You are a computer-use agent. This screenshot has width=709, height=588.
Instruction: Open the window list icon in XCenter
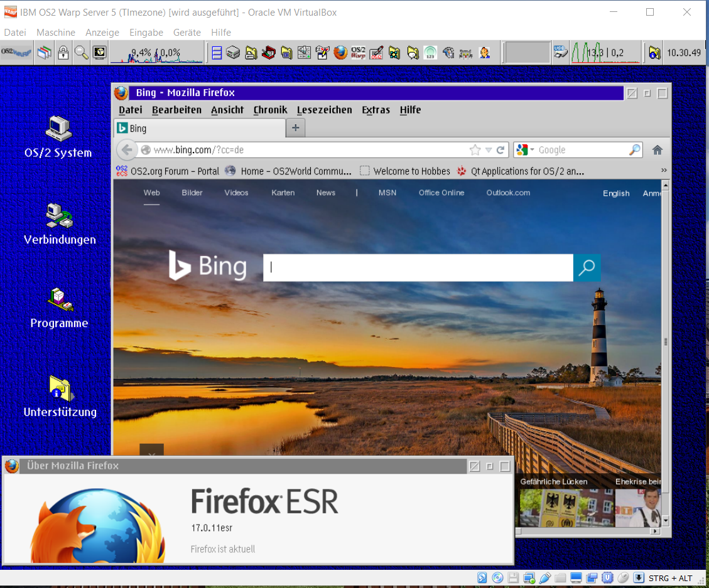[x=44, y=53]
